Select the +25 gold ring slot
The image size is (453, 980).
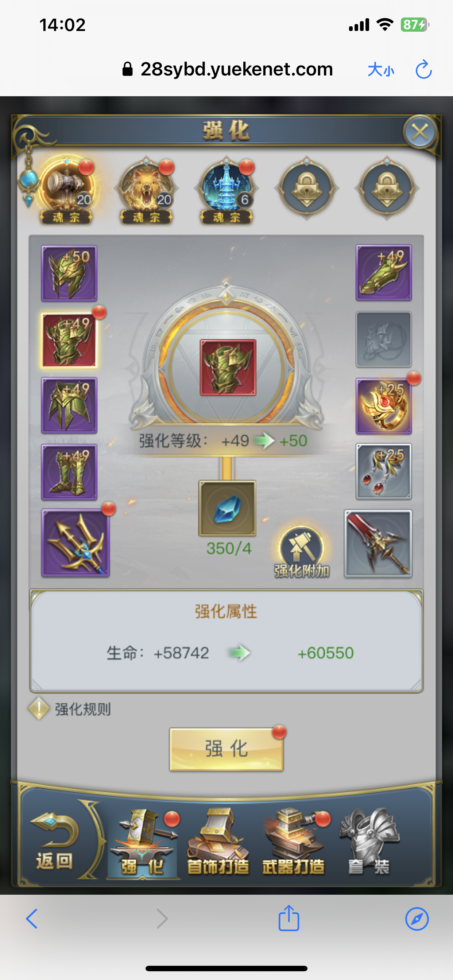384,406
